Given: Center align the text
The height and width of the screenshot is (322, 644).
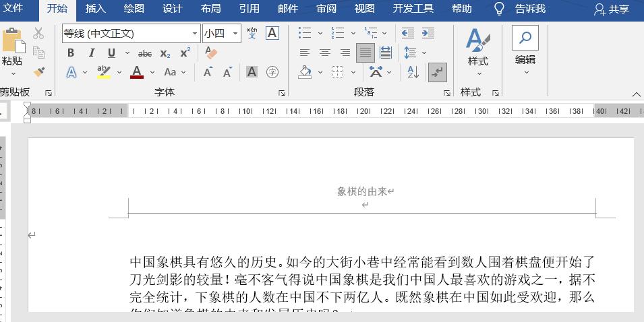Looking at the screenshot, I should click(x=325, y=53).
